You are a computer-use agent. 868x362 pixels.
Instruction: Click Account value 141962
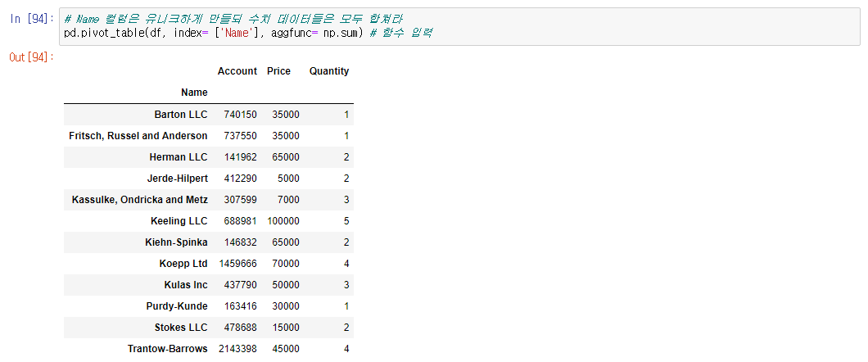pyautogui.click(x=240, y=157)
